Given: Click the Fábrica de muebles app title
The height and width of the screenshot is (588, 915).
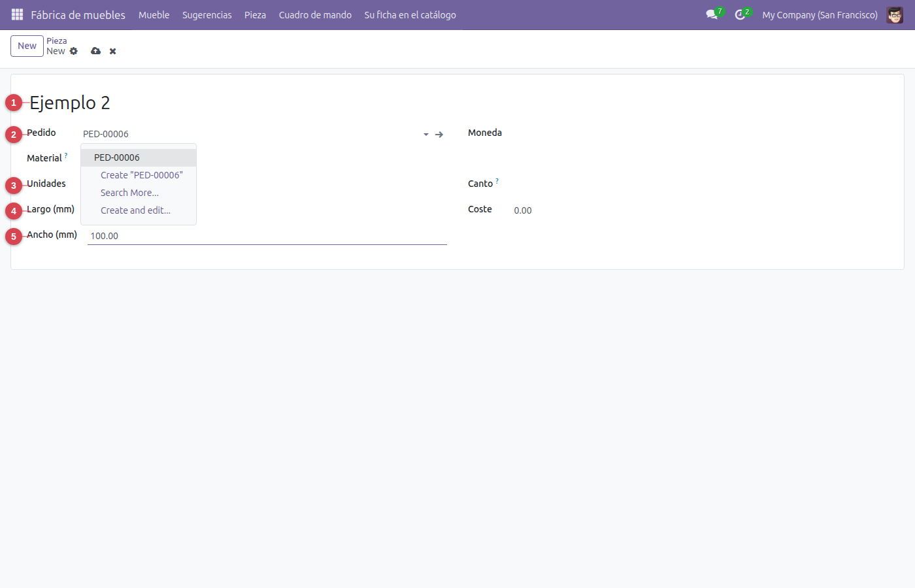Looking at the screenshot, I should [x=78, y=14].
